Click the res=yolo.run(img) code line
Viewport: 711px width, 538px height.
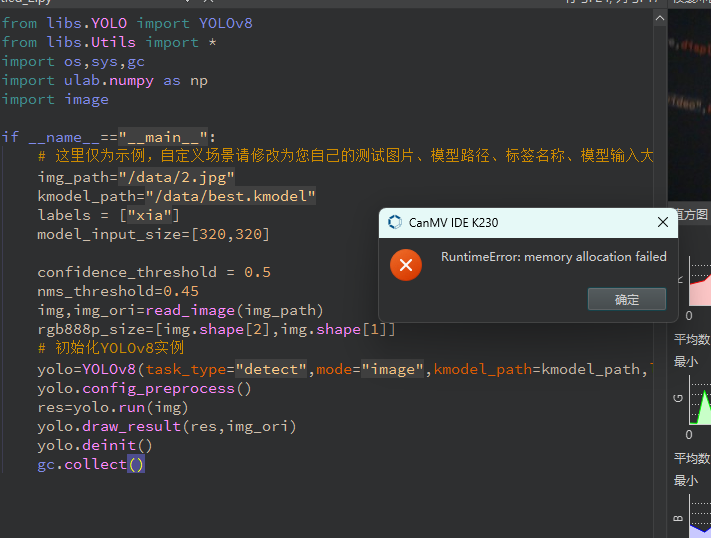tap(113, 407)
